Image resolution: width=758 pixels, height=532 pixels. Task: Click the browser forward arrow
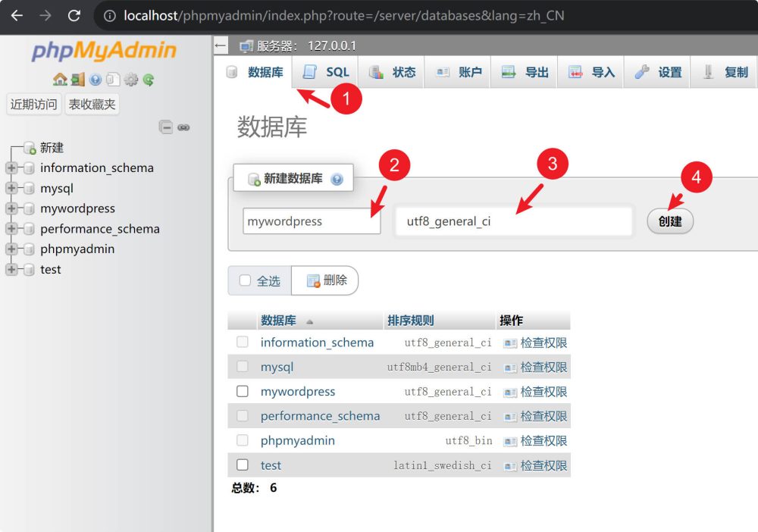(x=45, y=16)
